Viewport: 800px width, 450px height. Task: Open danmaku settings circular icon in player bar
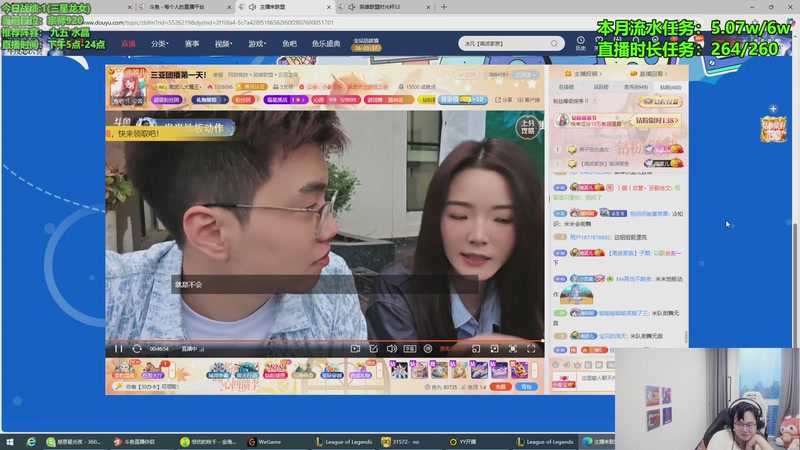click(x=428, y=348)
